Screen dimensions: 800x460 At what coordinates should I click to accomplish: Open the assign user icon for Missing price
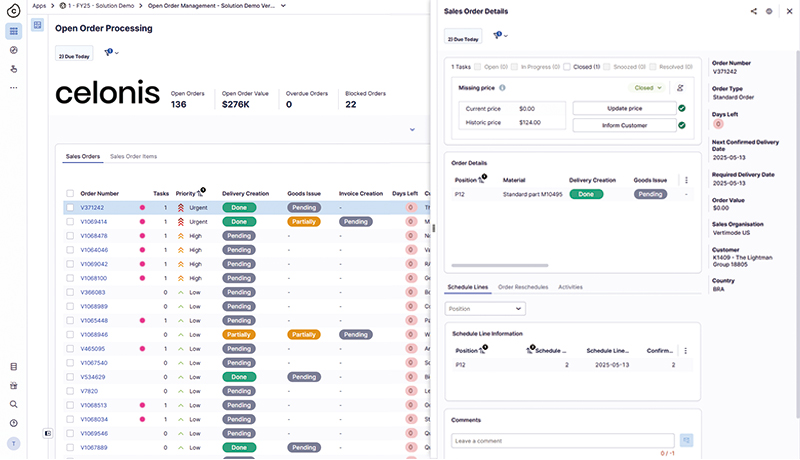[x=681, y=88]
